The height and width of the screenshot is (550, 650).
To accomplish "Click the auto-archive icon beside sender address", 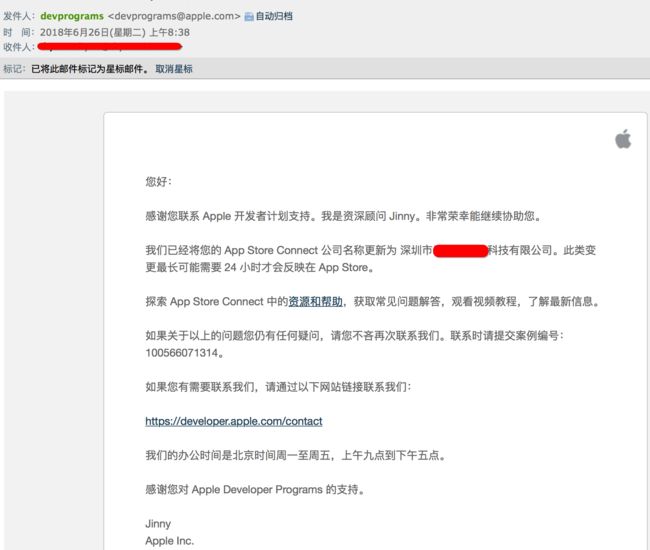I will tap(249, 17).
